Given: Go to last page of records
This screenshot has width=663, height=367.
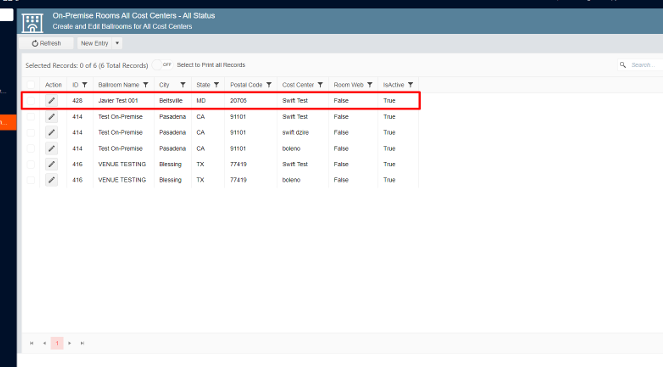Looking at the screenshot, I should coord(82,343).
